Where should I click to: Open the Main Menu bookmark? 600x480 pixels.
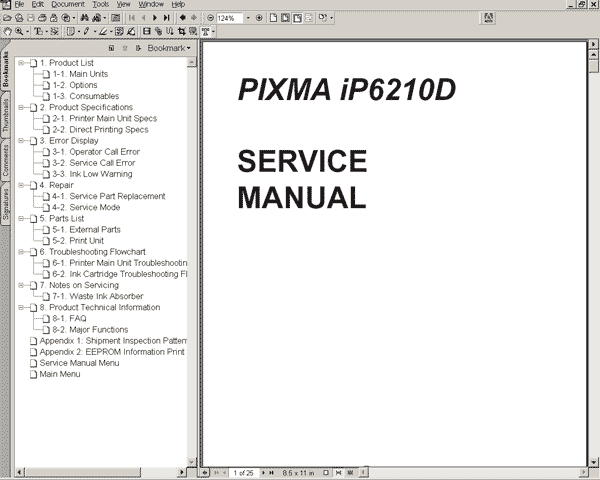[x=60, y=374]
